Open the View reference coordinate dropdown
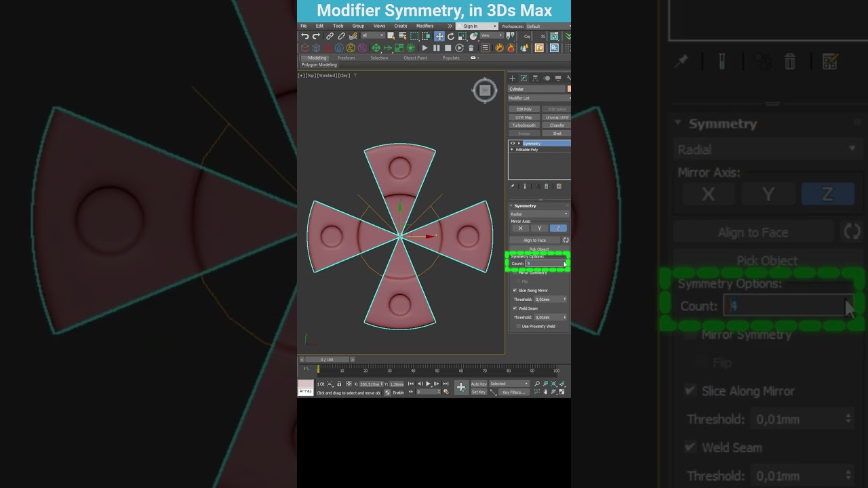The image size is (868, 488). [492, 36]
